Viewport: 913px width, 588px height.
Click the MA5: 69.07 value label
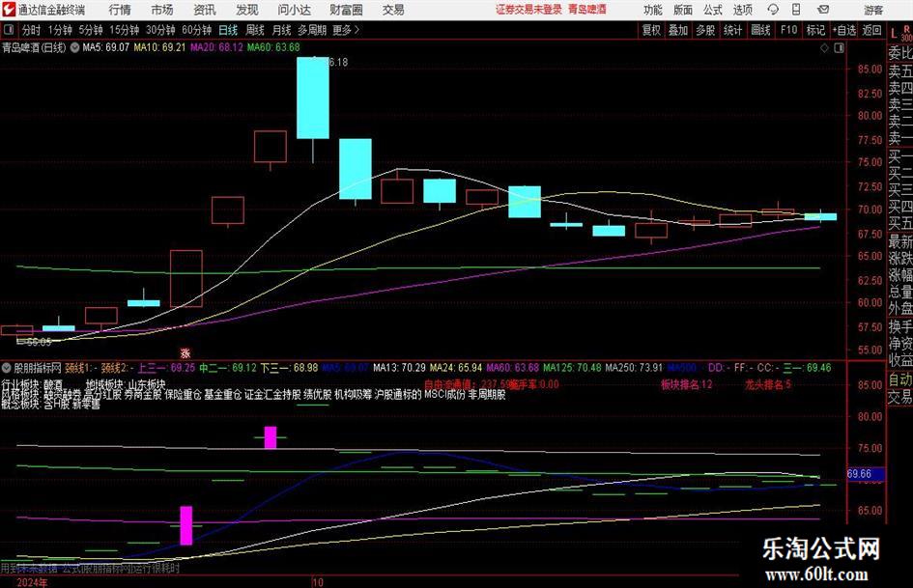(x=105, y=47)
